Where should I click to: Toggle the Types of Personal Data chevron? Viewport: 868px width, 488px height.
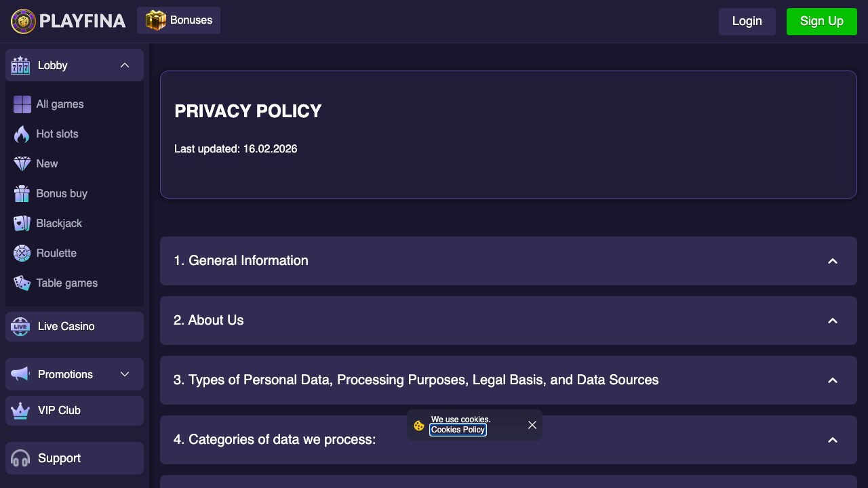(x=833, y=380)
